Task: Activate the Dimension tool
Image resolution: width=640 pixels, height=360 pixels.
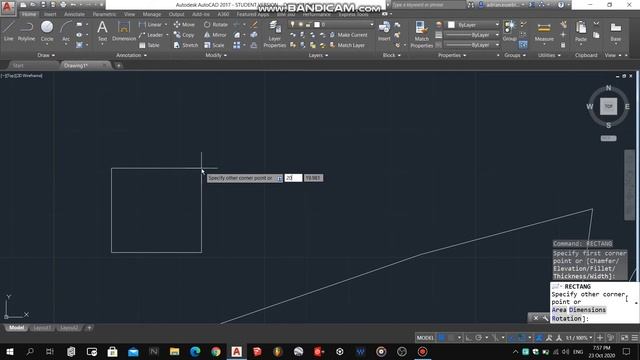Action: pos(124,31)
